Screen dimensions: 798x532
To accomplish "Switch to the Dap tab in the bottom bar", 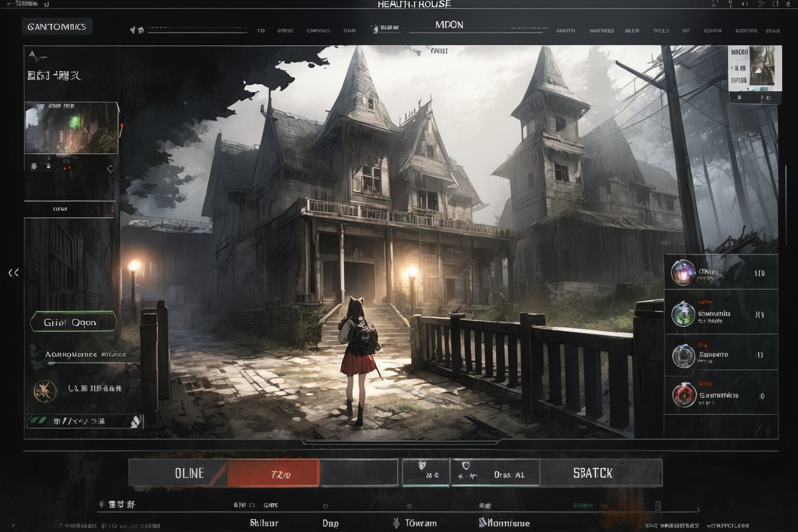I will point(330,523).
